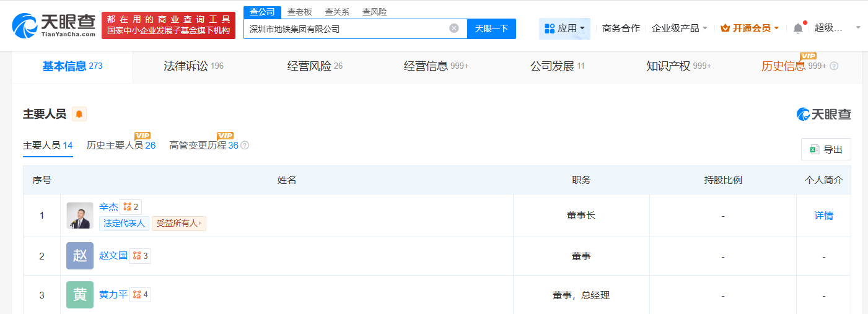Export the personnel list with 导出
The height and width of the screenshot is (314, 868).
pyautogui.click(x=826, y=149)
